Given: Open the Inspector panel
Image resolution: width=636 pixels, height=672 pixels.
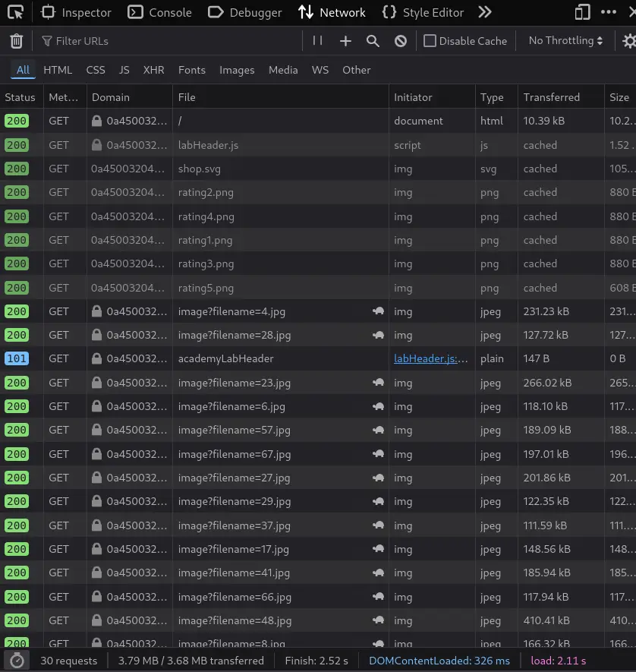Looking at the screenshot, I should [x=76, y=12].
